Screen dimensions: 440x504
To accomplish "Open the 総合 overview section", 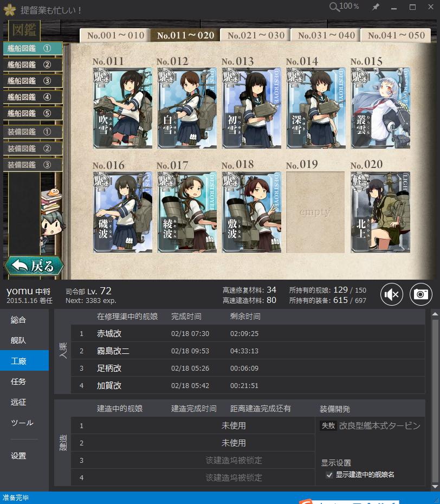I will tap(24, 320).
